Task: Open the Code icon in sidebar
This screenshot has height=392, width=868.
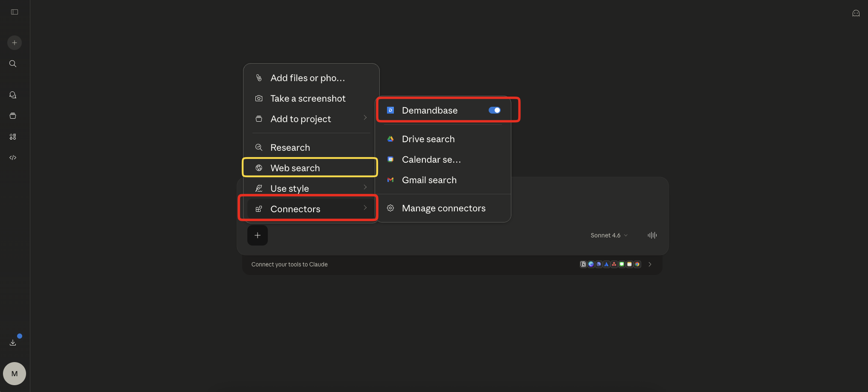Action: (13, 158)
